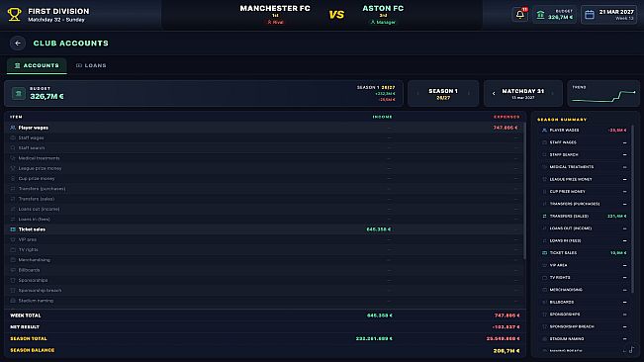644x362 pixels.
Task: Open notifications bell
Action: coord(520,15)
